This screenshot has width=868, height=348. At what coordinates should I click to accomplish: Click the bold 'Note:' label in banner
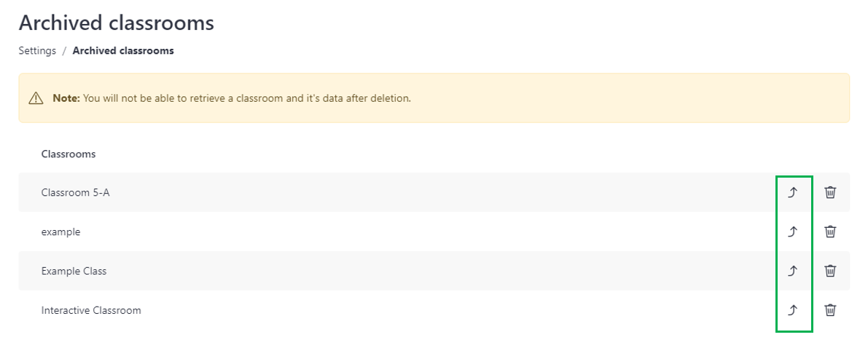click(x=66, y=98)
